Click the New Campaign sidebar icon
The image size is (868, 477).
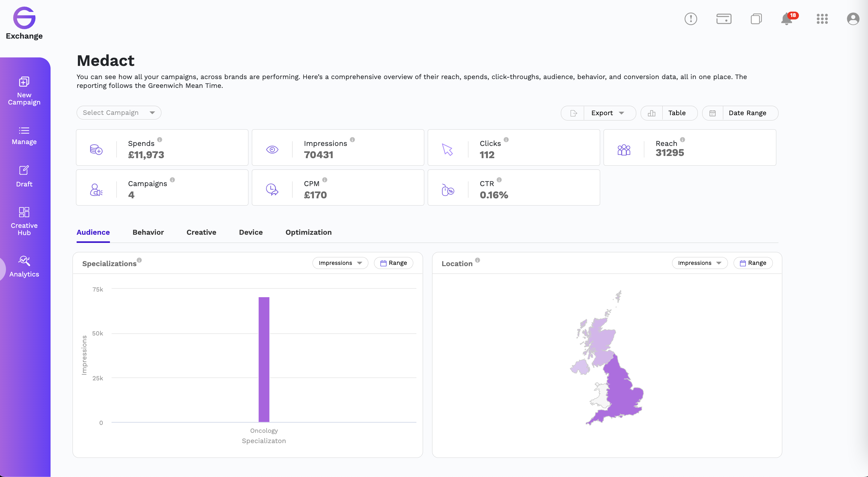click(x=24, y=82)
